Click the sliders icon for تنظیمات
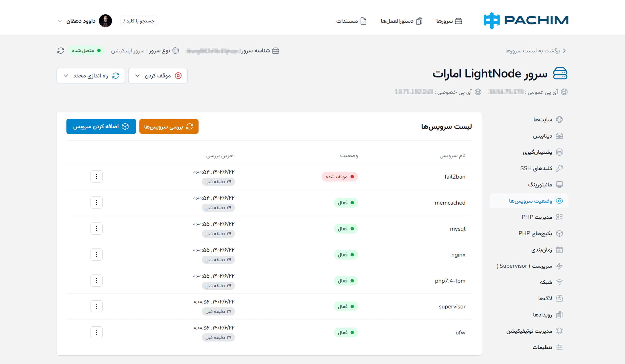Viewport: 625px width, 364px height. coord(559,347)
